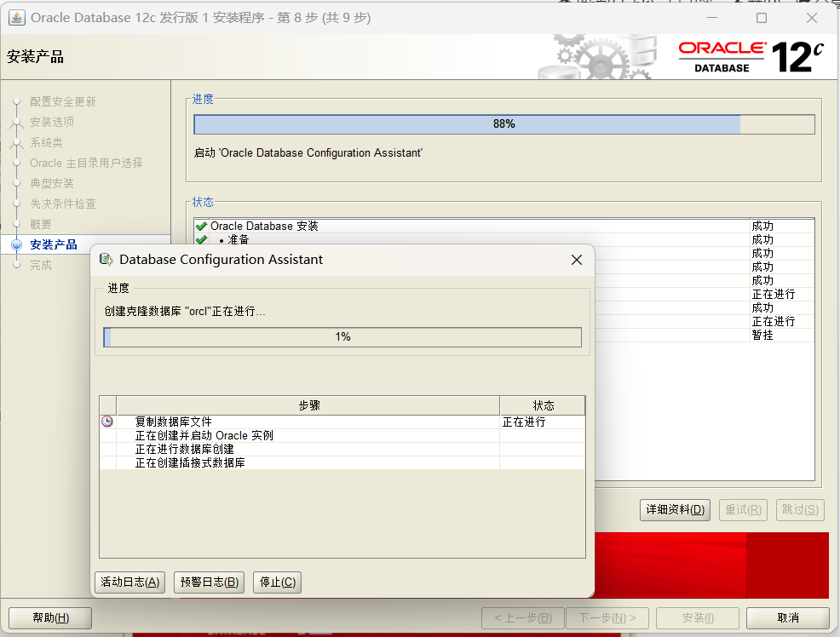Click the 取消 cancel button
The image size is (840, 637).
click(787, 617)
